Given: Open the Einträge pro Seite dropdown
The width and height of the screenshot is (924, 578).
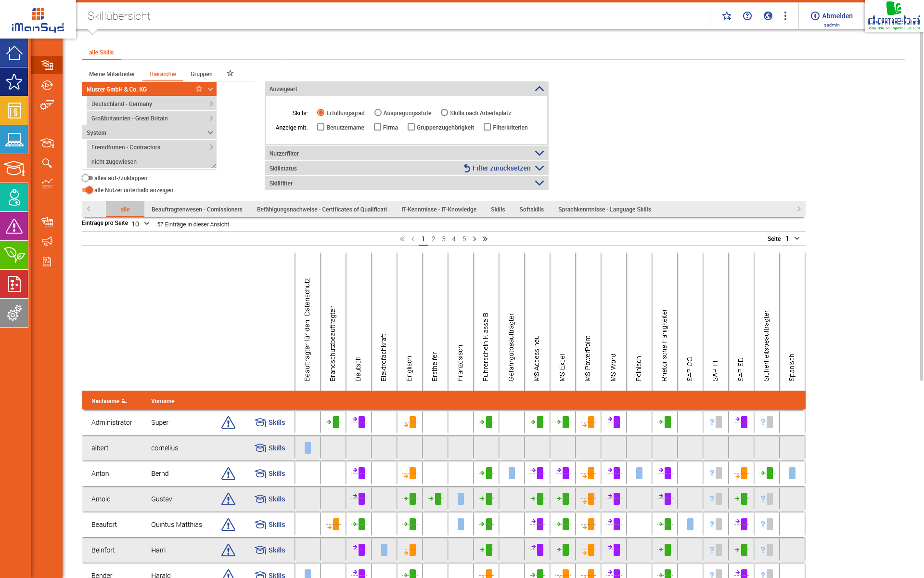Looking at the screenshot, I should tap(140, 224).
